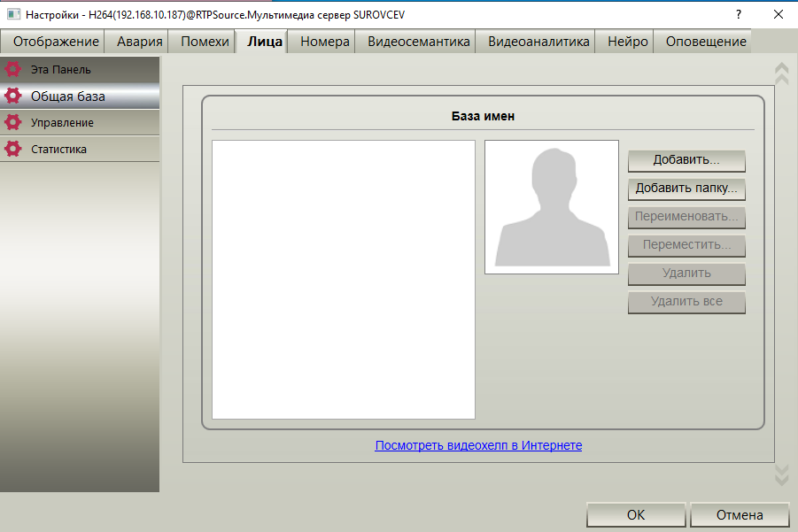Open the Управление sidebar section
The height and width of the screenshot is (532, 798).
click(80, 122)
